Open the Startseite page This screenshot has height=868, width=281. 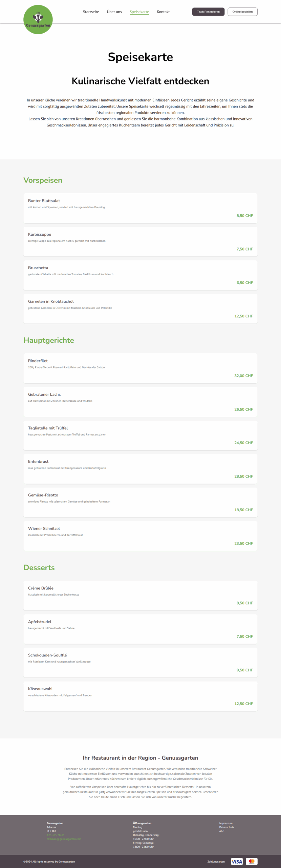(91, 12)
